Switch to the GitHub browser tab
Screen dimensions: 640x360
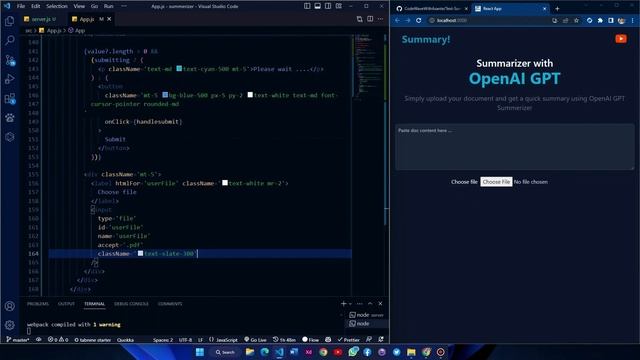tap(431, 9)
